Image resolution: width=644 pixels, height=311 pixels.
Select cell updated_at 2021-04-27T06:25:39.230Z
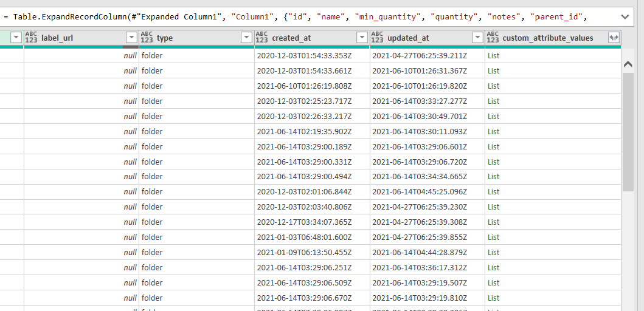(428, 207)
